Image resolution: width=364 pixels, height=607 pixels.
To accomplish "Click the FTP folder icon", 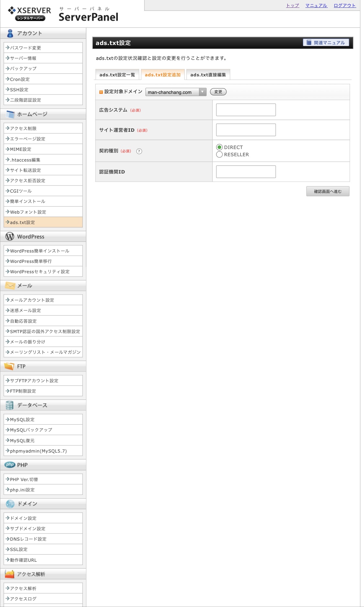I will (9, 366).
